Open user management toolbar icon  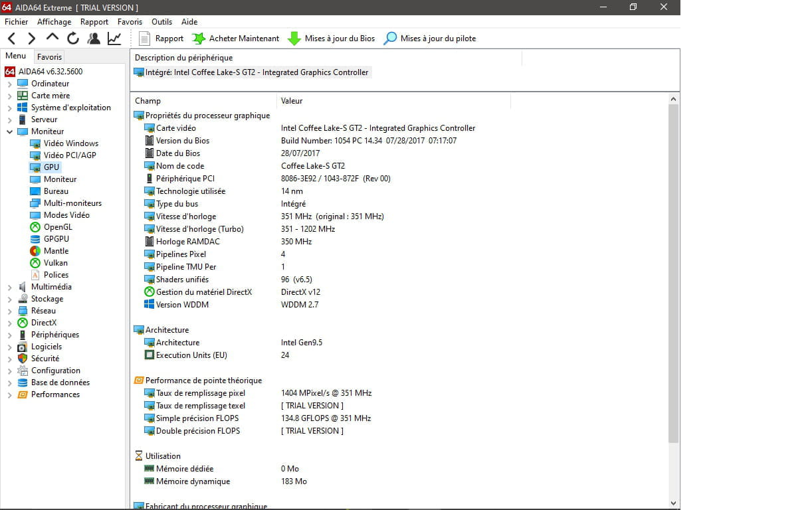point(94,39)
